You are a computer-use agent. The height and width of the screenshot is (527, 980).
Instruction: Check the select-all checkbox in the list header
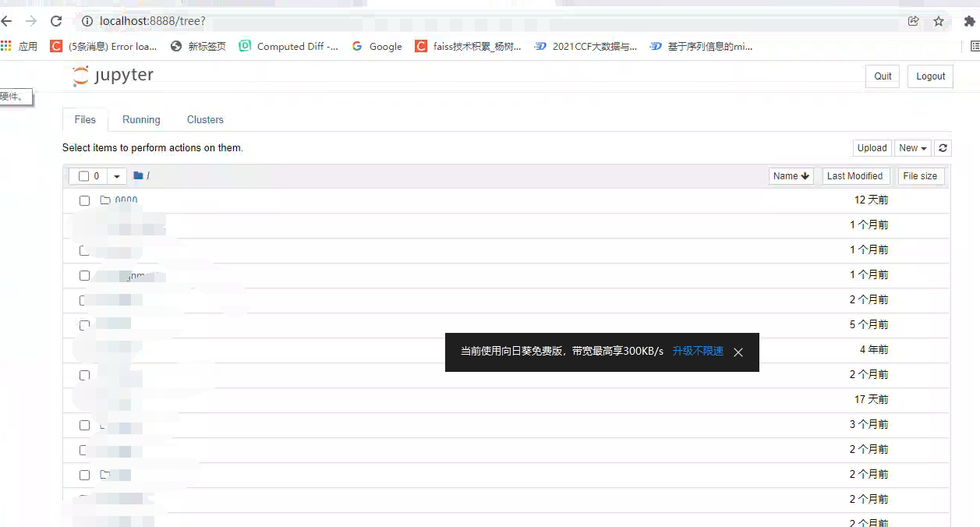tap(84, 175)
